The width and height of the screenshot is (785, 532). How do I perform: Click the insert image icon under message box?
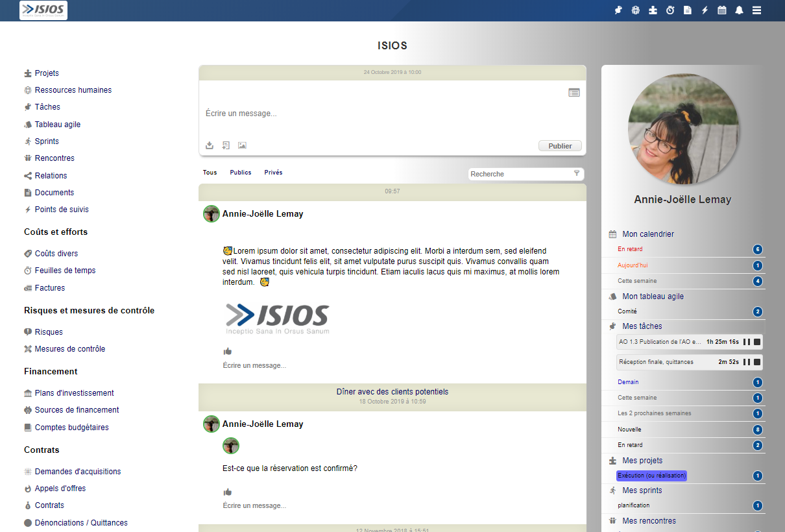tap(242, 145)
